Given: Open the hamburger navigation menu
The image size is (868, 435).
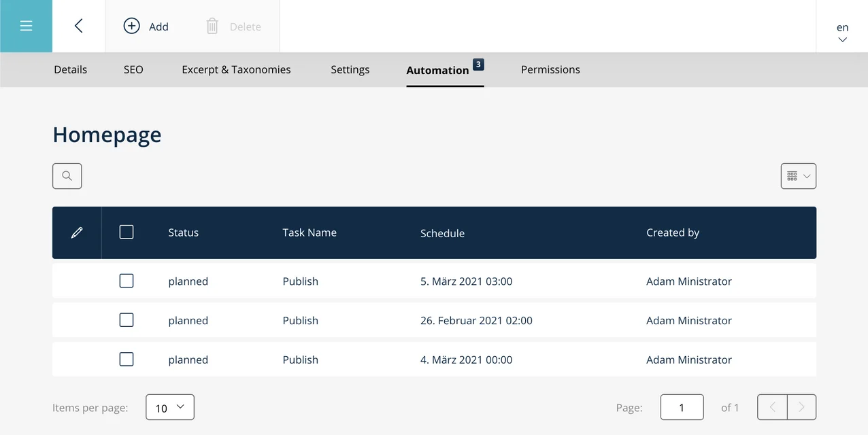Looking at the screenshot, I should coord(26,26).
